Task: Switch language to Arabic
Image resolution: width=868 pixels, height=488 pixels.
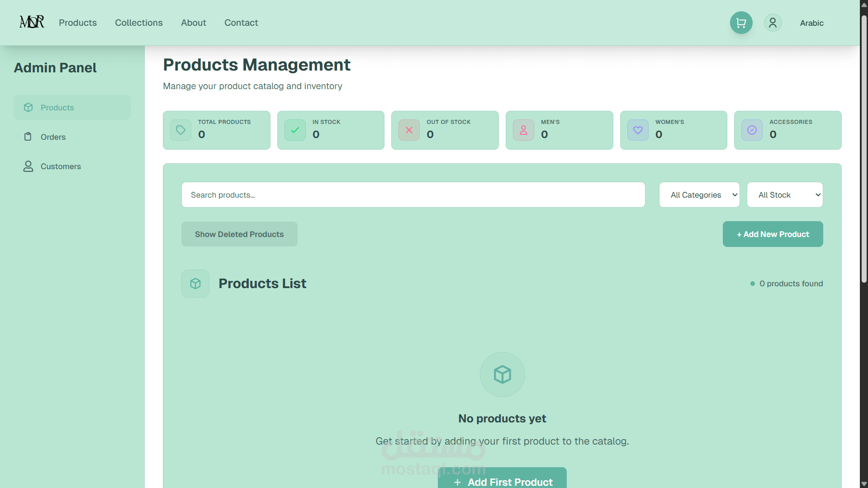Action: click(x=811, y=23)
